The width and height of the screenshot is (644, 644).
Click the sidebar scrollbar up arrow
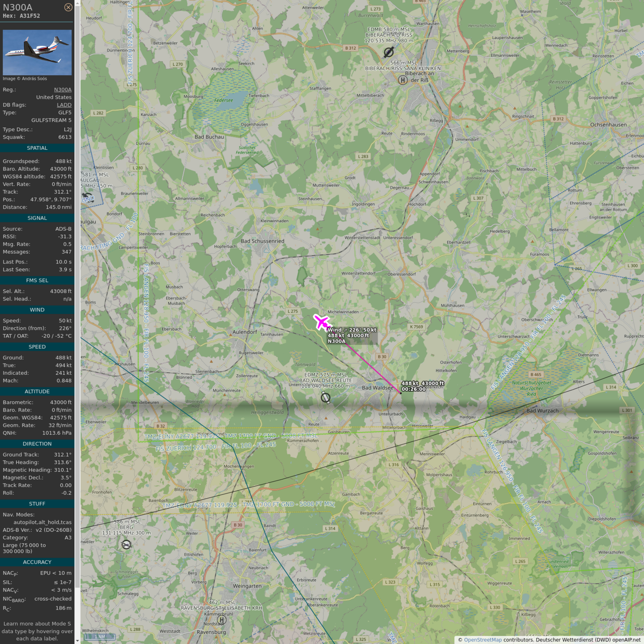(x=77, y=3)
